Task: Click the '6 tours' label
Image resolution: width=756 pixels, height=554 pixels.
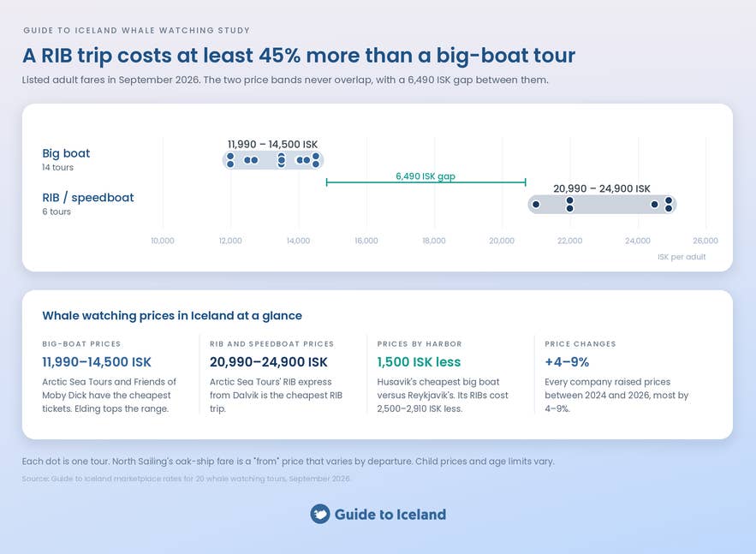Action: [x=56, y=211]
